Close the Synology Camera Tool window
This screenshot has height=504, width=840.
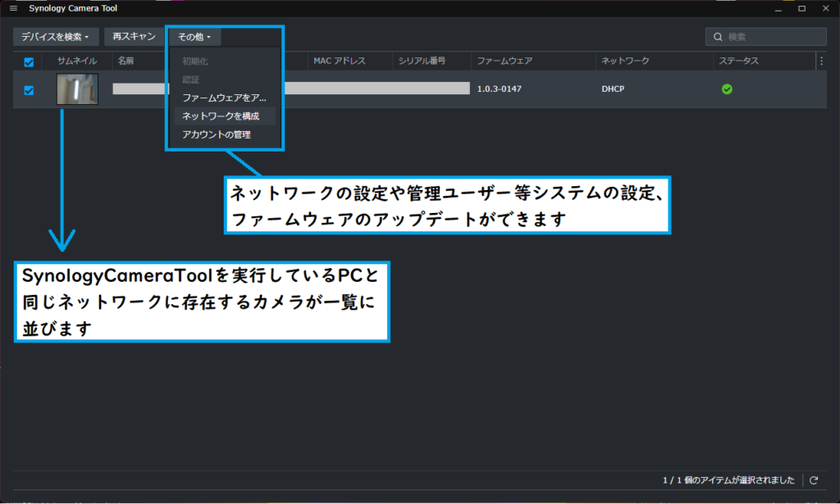click(826, 8)
